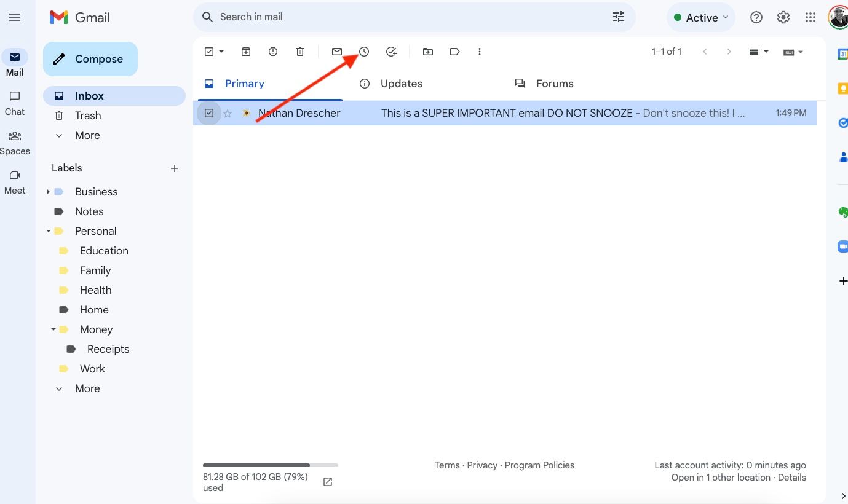Collapse the Money label
The image size is (848, 504).
pyautogui.click(x=53, y=329)
